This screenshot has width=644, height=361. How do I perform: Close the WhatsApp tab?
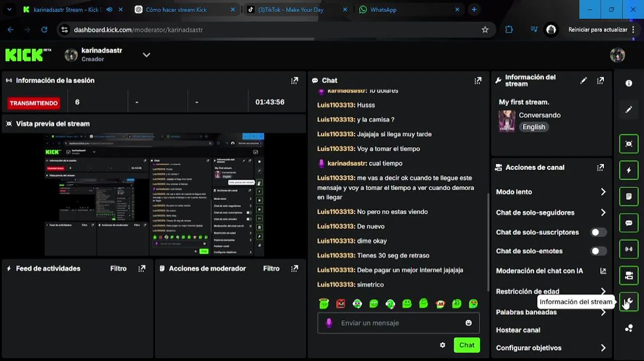pos(457,10)
